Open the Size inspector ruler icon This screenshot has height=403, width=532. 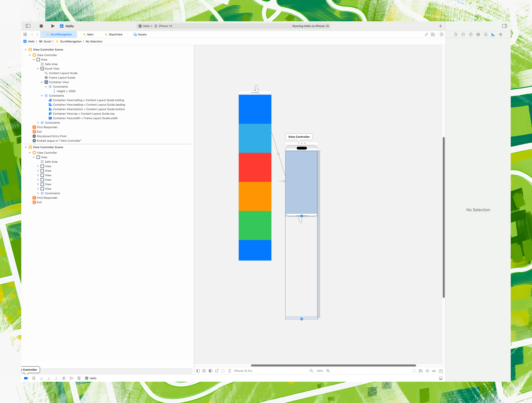[493, 34]
